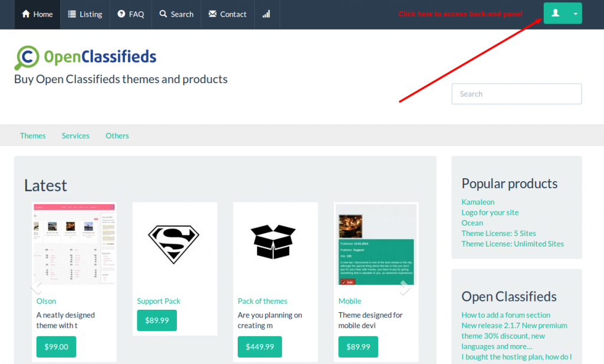The width and height of the screenshot is (604, 364).
Task: Focus the Search input field
Action: [517, 94]
